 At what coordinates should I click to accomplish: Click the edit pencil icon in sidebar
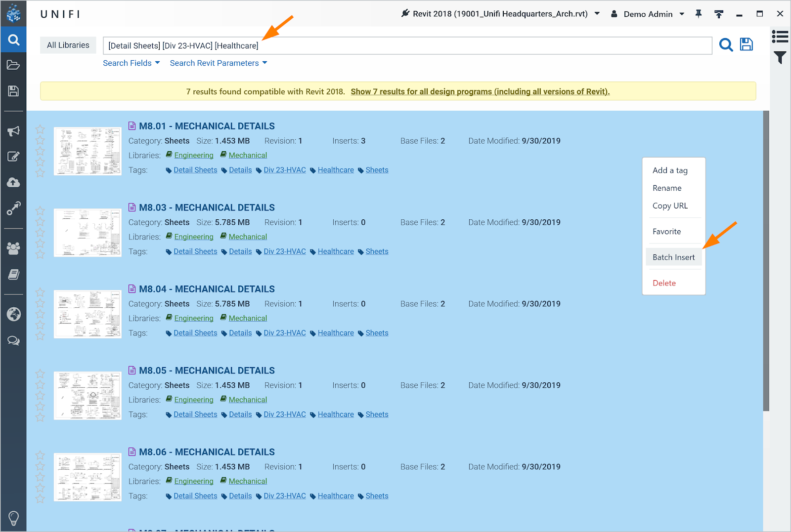(13, 157)
